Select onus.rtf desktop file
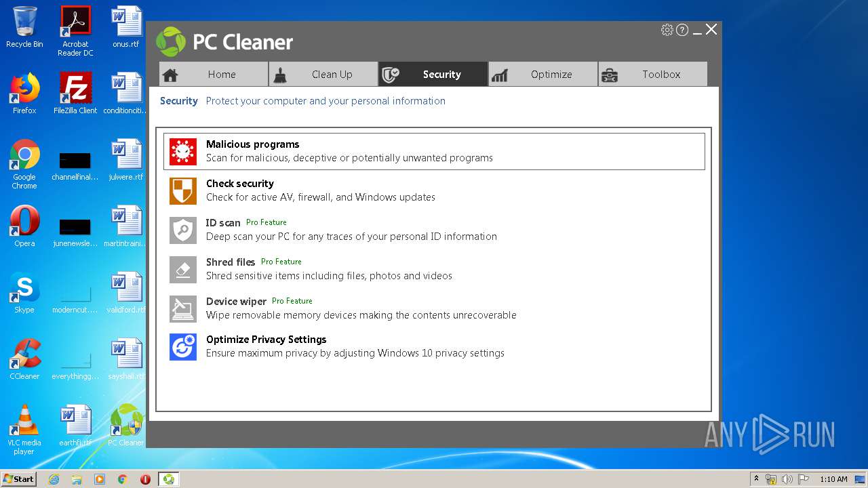The height and width of the screenshot is (488, 868). coord(126,27)
